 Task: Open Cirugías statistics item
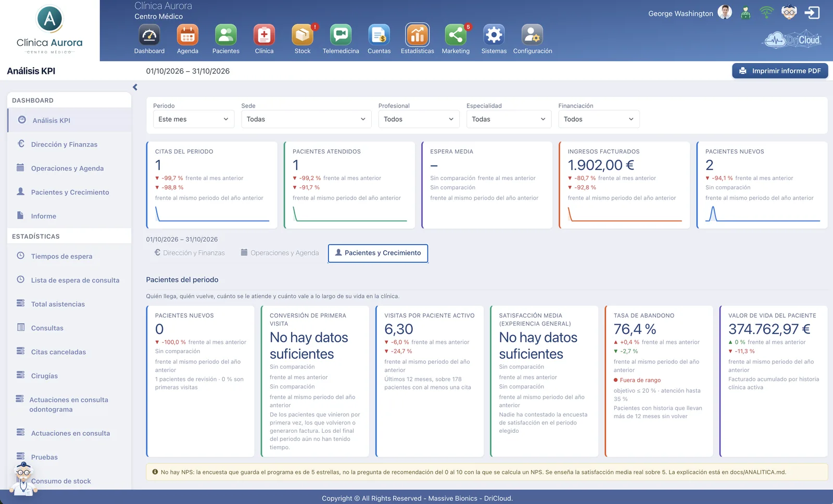[x=69, y=376]
